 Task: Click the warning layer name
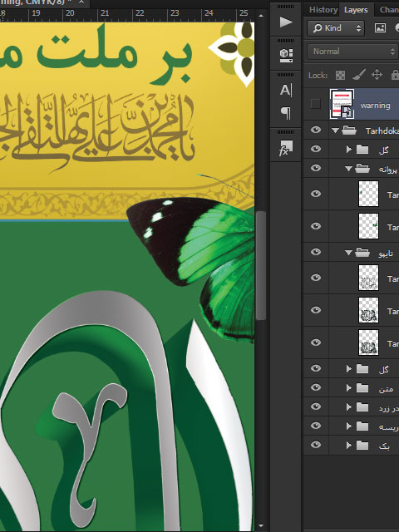point(375,106)
